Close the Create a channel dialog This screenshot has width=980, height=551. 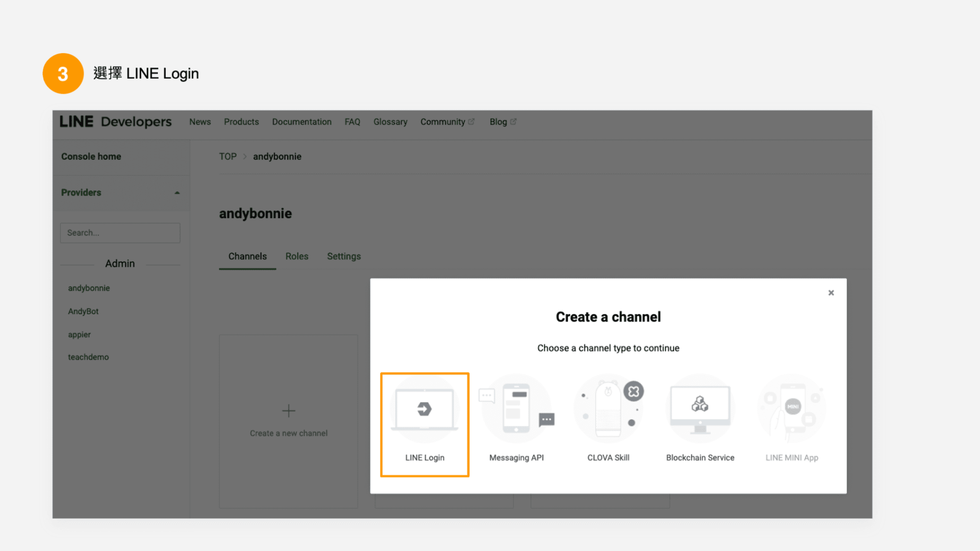[831, 293]
